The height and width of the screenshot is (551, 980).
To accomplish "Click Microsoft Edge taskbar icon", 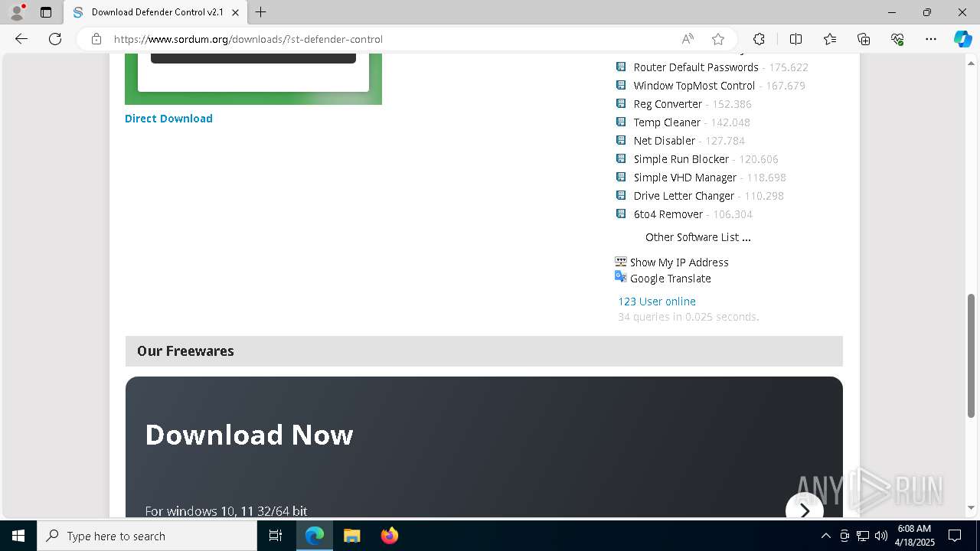I will pos(315,536).
